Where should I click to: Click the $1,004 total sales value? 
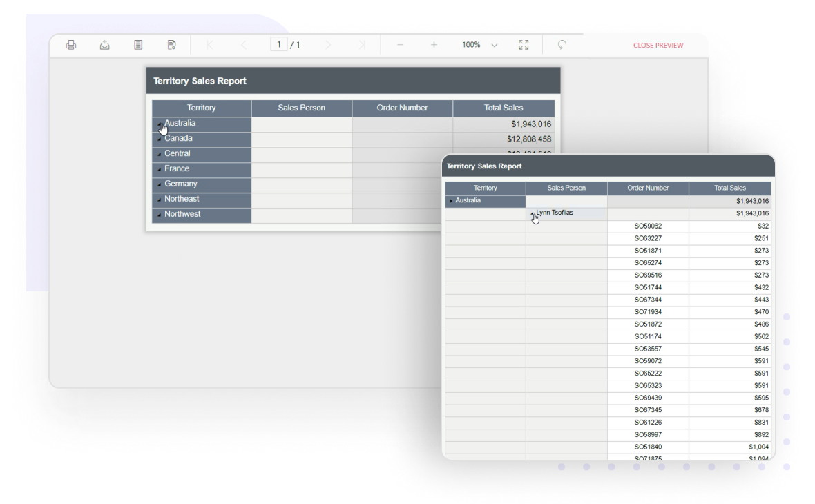click(x=759, y=447)
